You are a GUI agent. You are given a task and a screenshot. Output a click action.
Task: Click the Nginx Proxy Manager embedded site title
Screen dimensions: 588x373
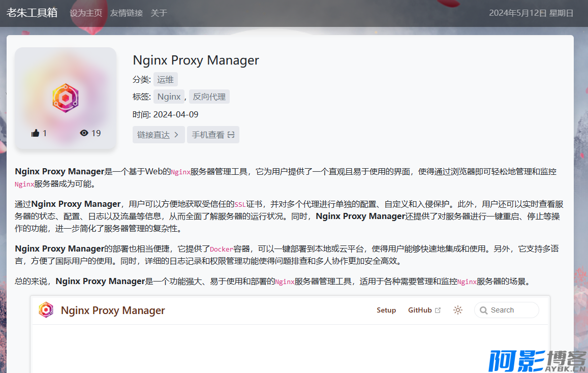pos(113,310)
